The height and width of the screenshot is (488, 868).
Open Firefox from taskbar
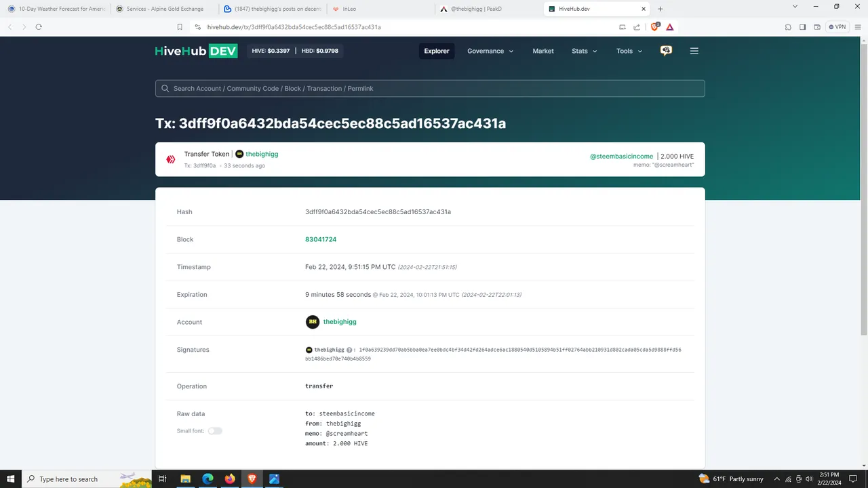coord(229,479)
